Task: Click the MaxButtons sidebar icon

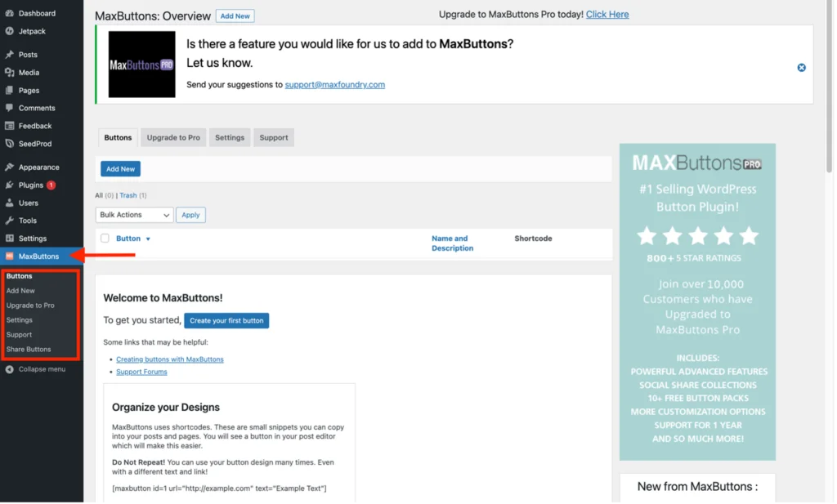Action: (9, 256)
